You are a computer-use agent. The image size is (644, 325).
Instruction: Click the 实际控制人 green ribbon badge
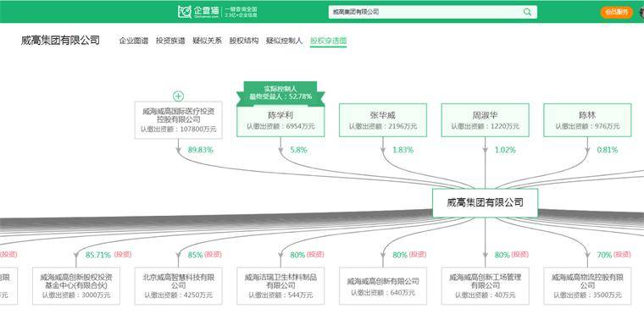point(280,93)
